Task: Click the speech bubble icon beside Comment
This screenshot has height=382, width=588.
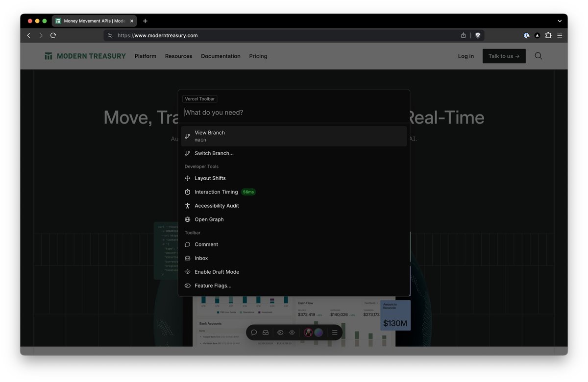Action: 188,244
